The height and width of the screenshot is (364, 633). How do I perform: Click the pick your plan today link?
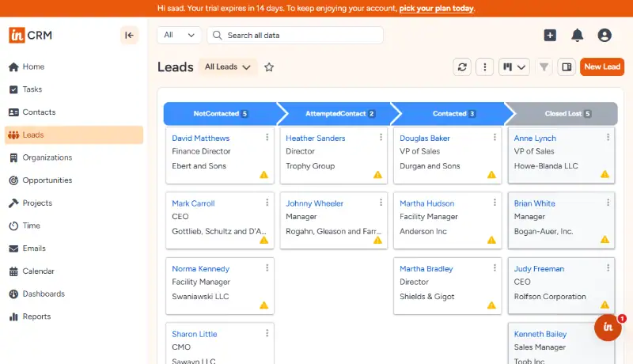[x=437, y=9]
